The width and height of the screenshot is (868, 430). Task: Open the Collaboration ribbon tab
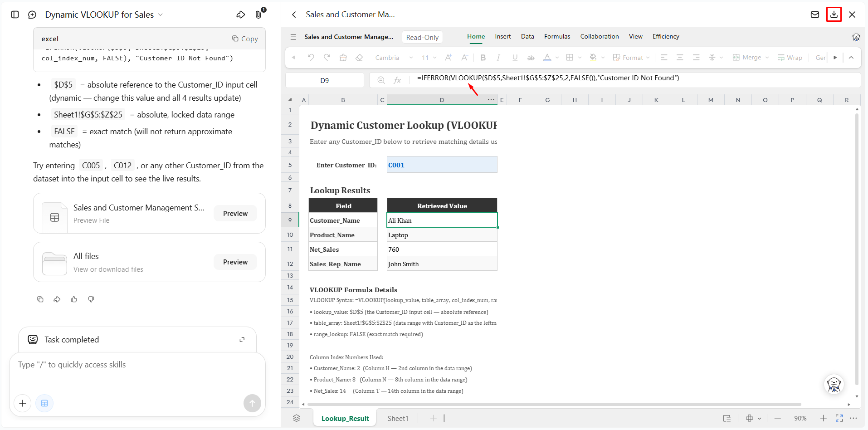(x=599, y=37)
